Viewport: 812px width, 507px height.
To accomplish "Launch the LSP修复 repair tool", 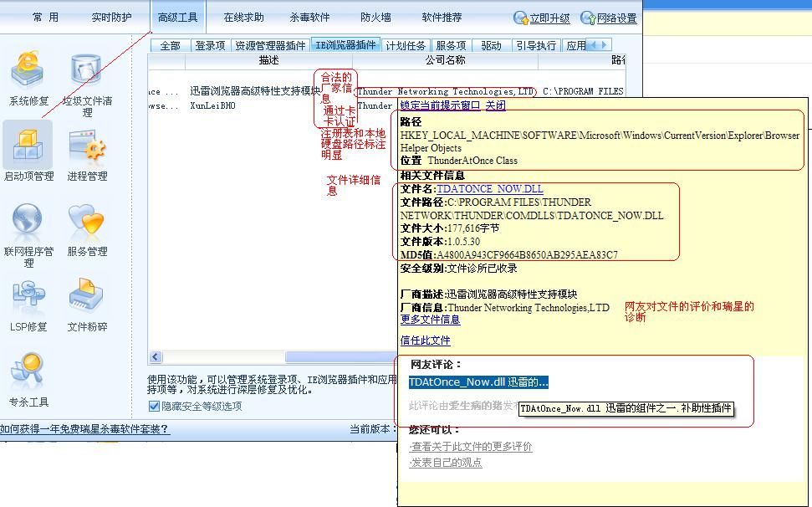I will click(x=28, y=305).
